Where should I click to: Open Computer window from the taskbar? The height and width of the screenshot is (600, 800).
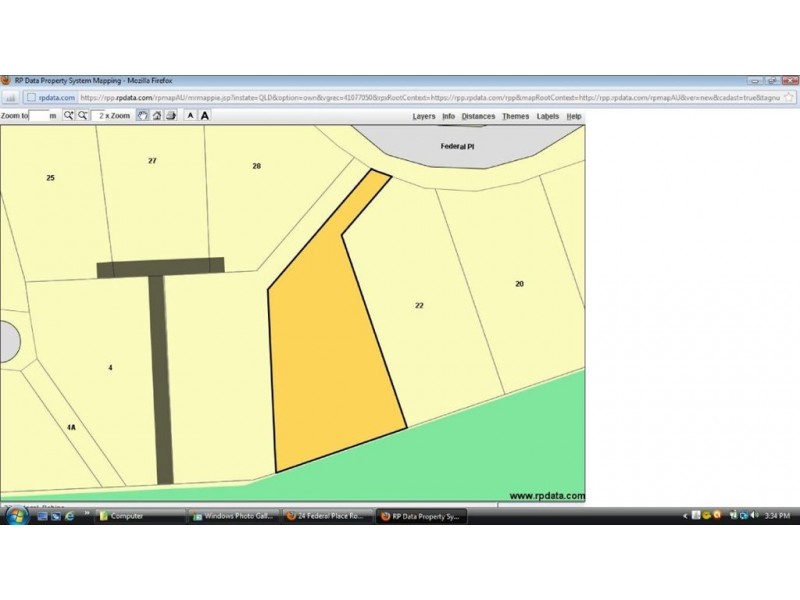coord(140,516)
